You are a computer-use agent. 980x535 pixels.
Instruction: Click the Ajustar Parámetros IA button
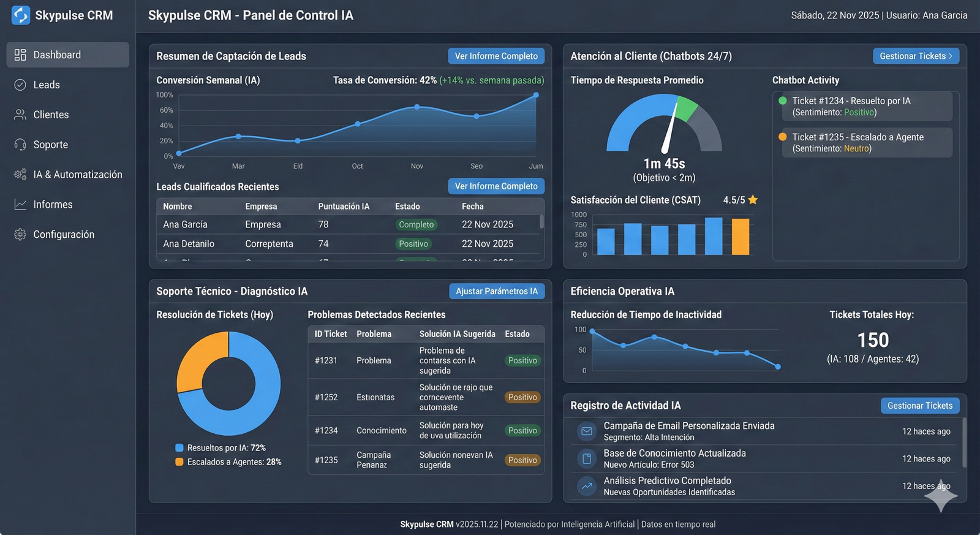coord(496,291)
